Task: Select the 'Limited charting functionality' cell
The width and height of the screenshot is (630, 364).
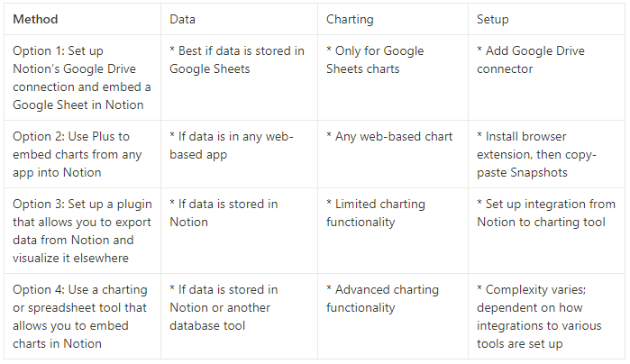Action: [x=393, y=231]
